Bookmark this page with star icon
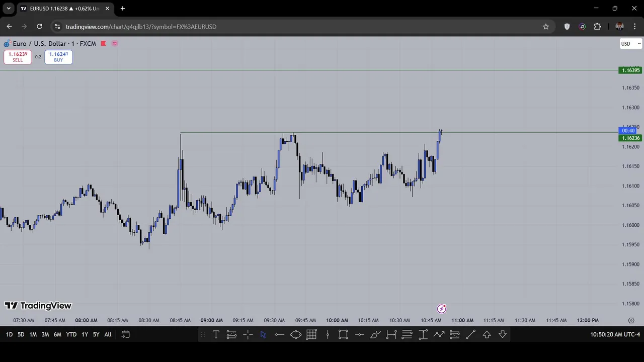This screenshot has width=644, height=362. click(546, 27)
